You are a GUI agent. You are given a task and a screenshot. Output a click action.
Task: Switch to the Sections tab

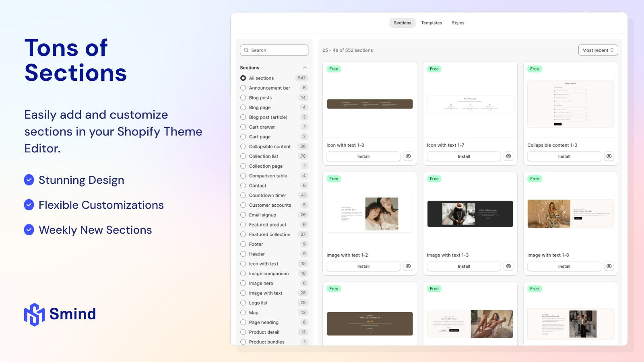[402, 23]
